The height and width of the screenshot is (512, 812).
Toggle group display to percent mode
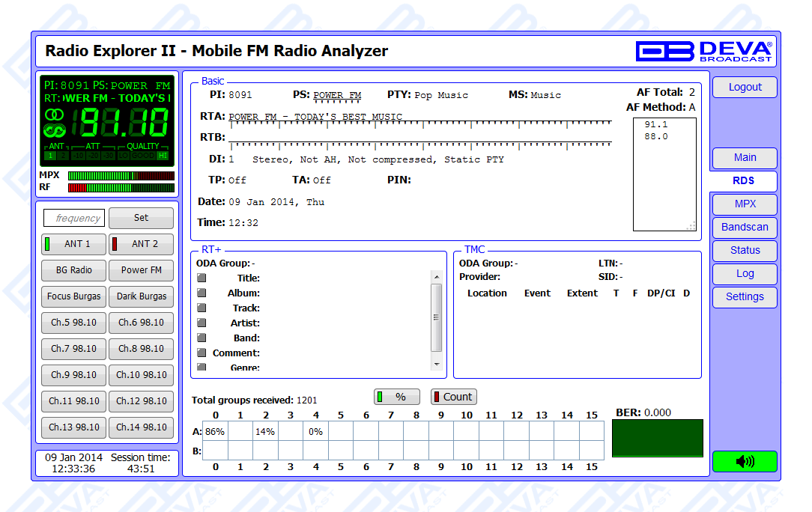pyautogui.click(x=397, y=397)
